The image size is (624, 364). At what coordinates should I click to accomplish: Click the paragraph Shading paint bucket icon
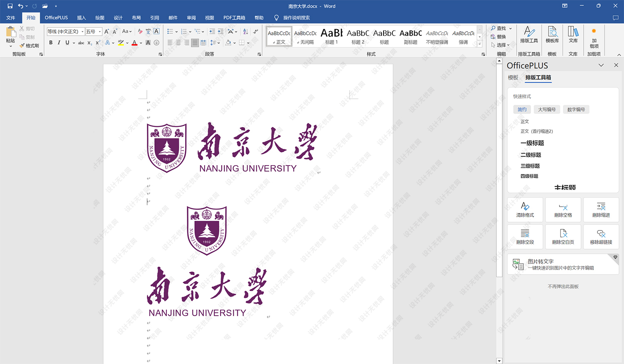pyautogui.click(x=228, y=42)
